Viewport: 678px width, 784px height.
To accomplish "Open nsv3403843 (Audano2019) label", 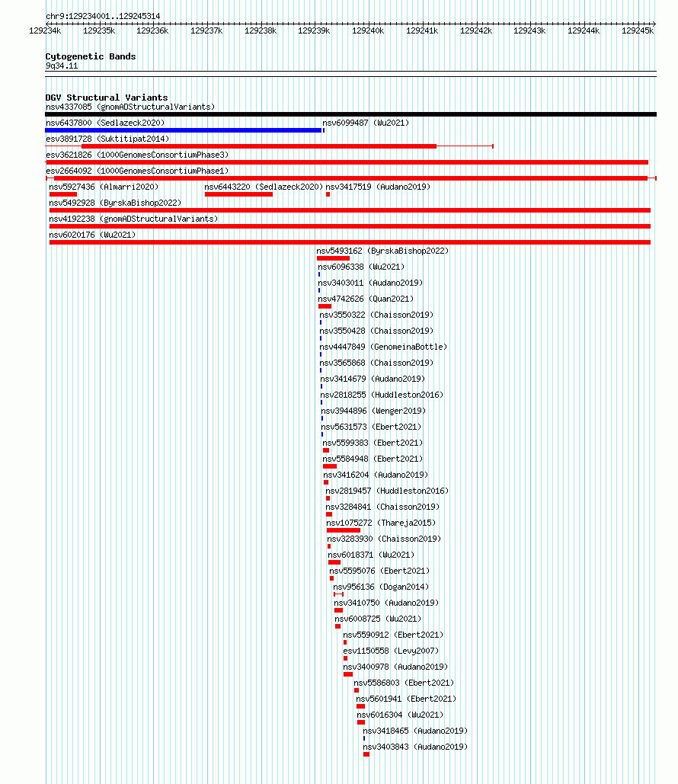I will pos(415,747).
